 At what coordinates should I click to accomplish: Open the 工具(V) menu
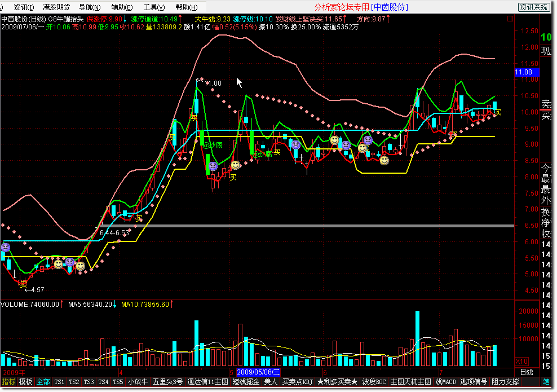tap(154, 7)
